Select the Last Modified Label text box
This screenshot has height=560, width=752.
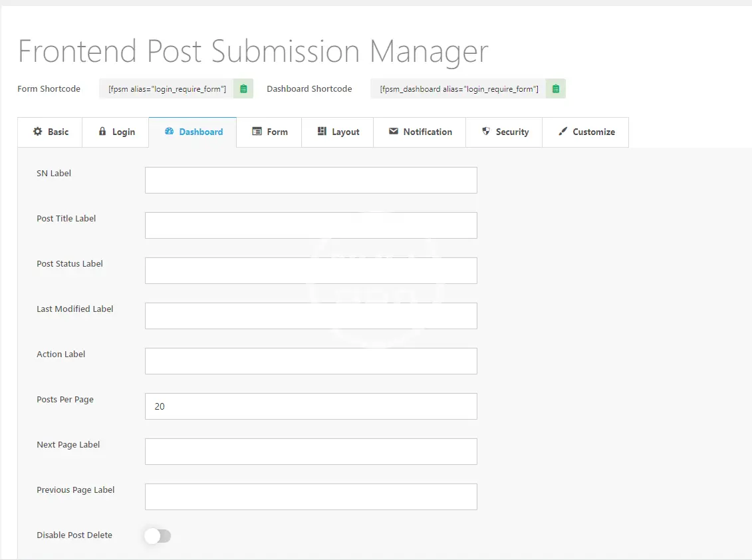coord(311,316)
